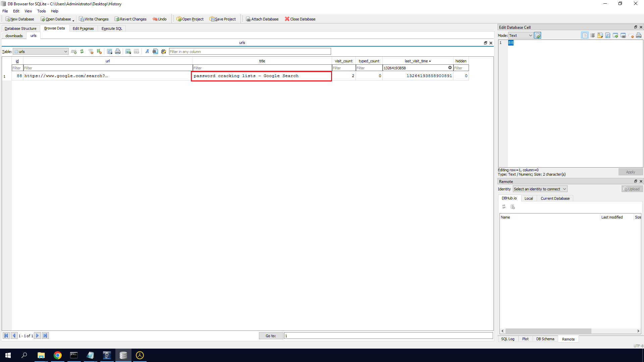
Task: Switch to the Execute SQL tab
Action: tap(112, 28)
